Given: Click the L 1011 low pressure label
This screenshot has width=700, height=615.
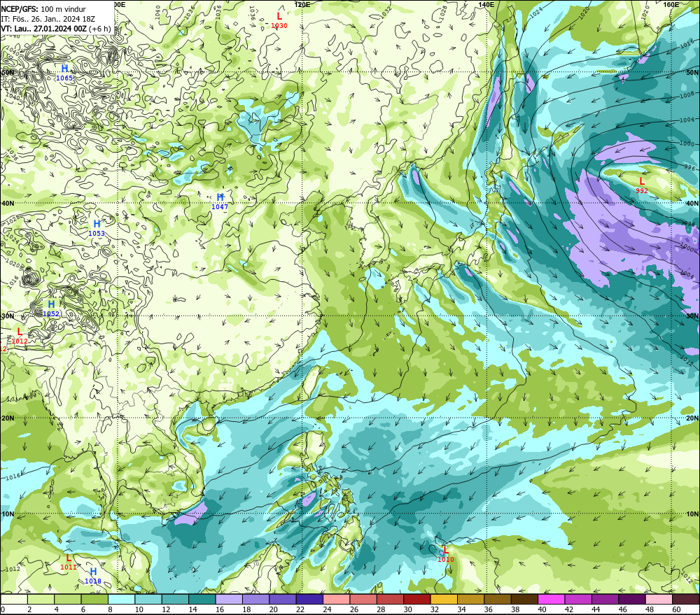Looking at the screenshot, I should tap(69, 561).
